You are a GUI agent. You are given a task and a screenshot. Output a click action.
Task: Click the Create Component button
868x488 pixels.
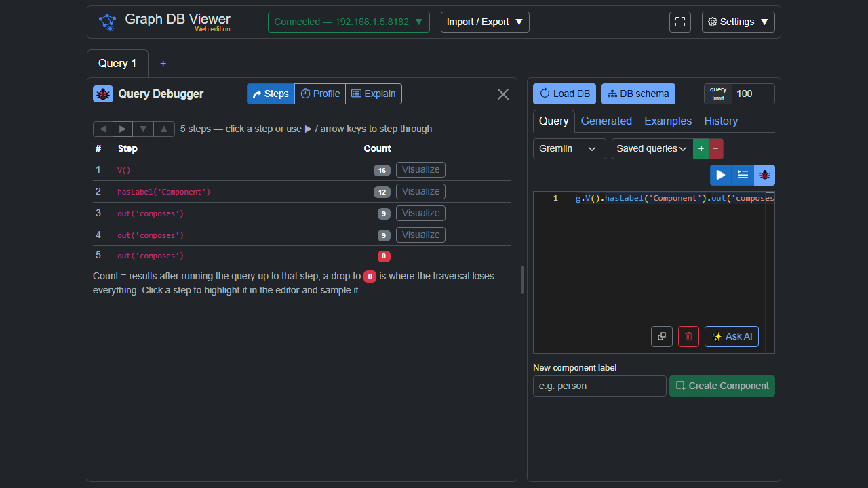pyautogui.click(x=722, y=386)
